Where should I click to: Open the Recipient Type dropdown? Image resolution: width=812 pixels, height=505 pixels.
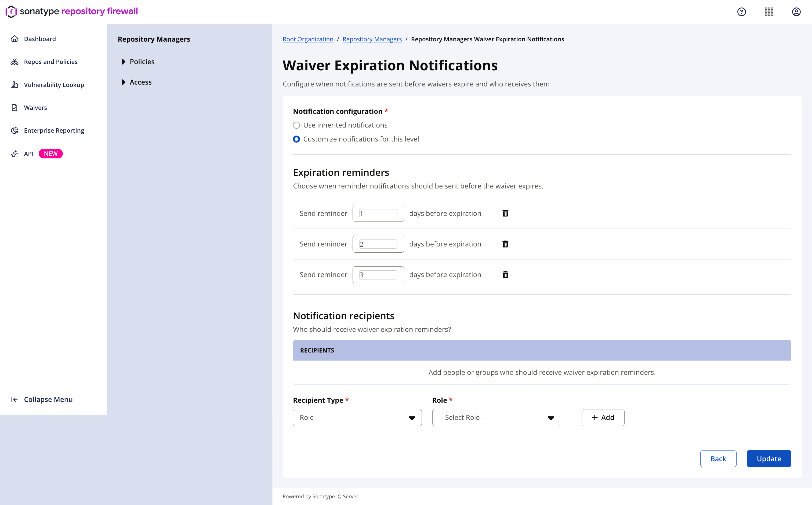357,417
